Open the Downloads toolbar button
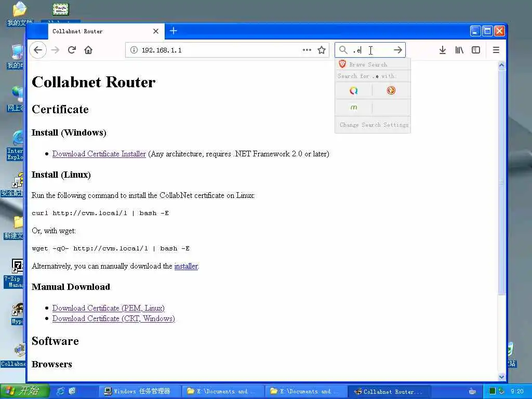532x399 pixels. [443, 50]
